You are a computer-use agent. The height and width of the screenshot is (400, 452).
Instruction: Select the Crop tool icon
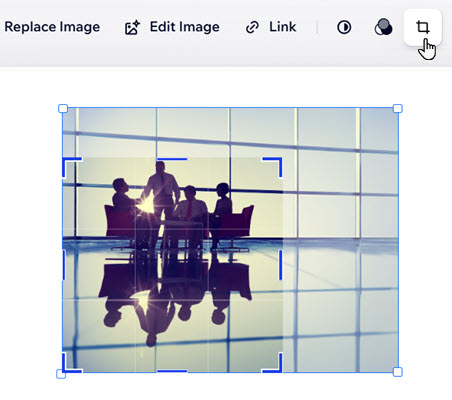pos(423,27)
